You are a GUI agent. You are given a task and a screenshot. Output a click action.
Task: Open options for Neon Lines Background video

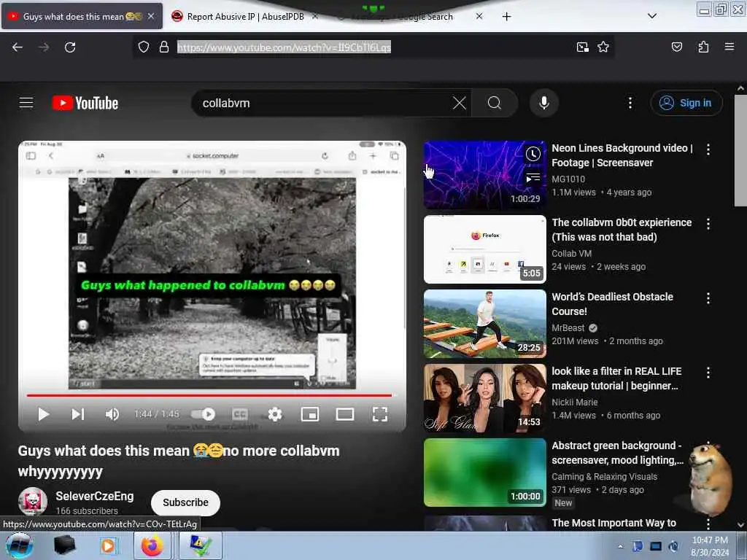click(x=708, y=149)
